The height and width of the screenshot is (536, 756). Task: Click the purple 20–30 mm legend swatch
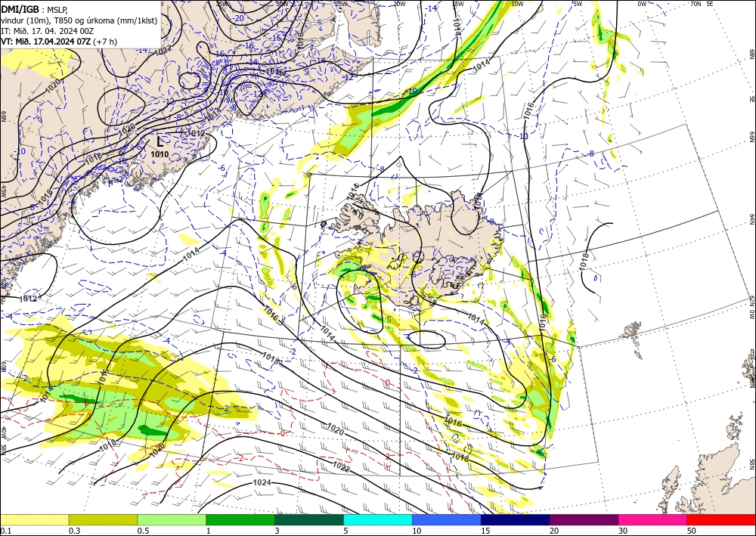pyautogui.click(x=584, y=519)
